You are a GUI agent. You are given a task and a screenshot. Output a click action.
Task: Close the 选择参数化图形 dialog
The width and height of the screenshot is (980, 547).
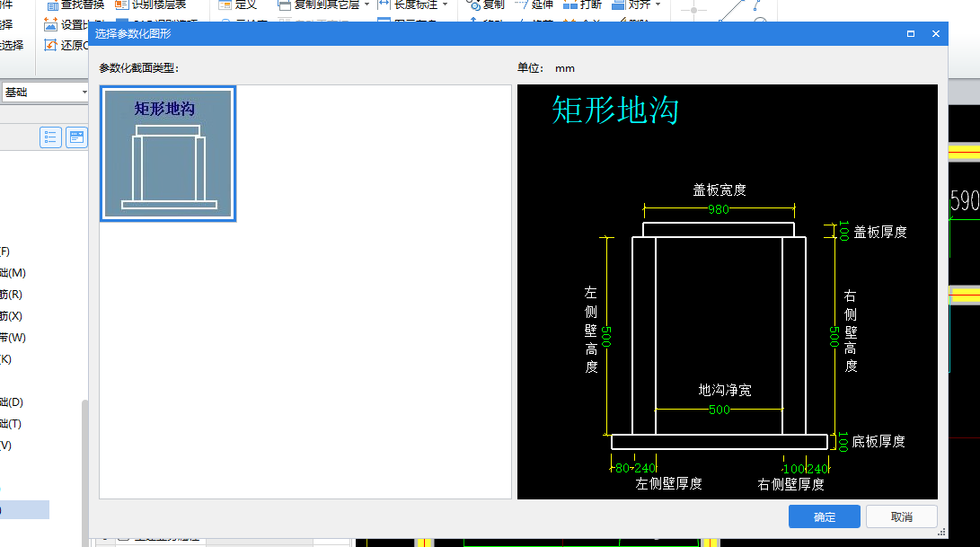(936, 34)
